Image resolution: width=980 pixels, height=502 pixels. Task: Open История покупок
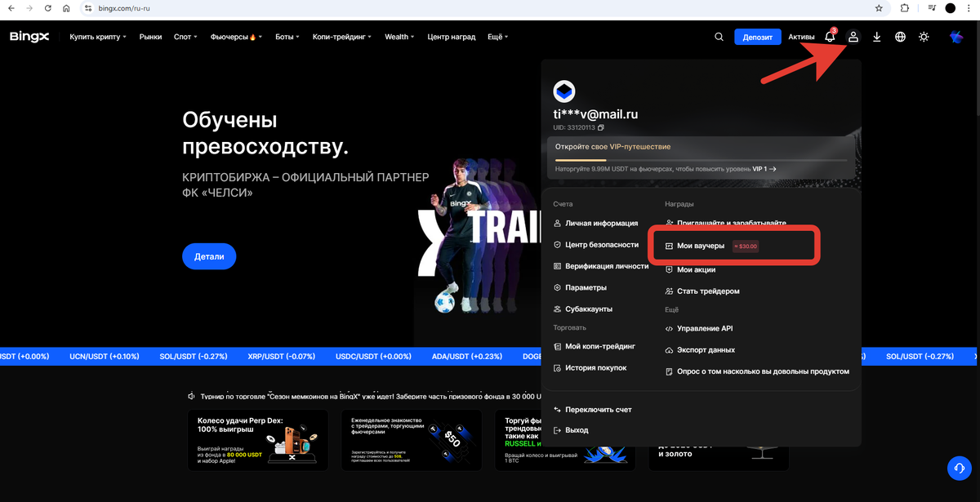click(590, 368)
